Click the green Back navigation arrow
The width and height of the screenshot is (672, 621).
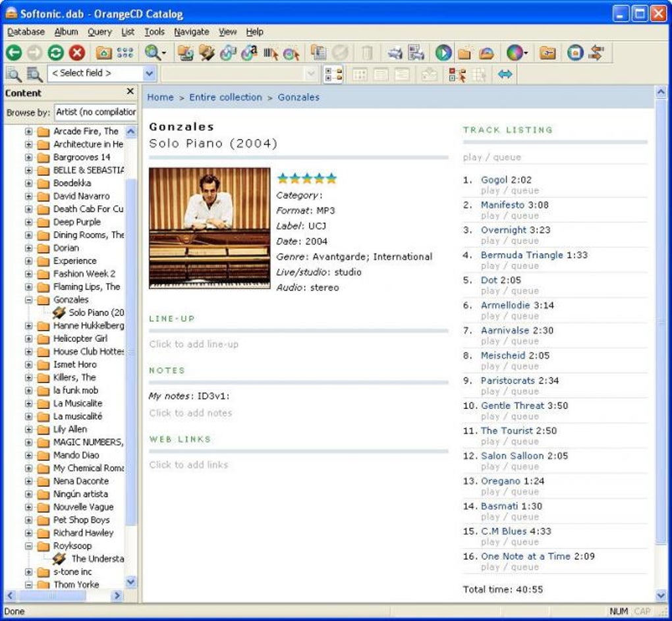pyautogui.click(x=14, y=53)
